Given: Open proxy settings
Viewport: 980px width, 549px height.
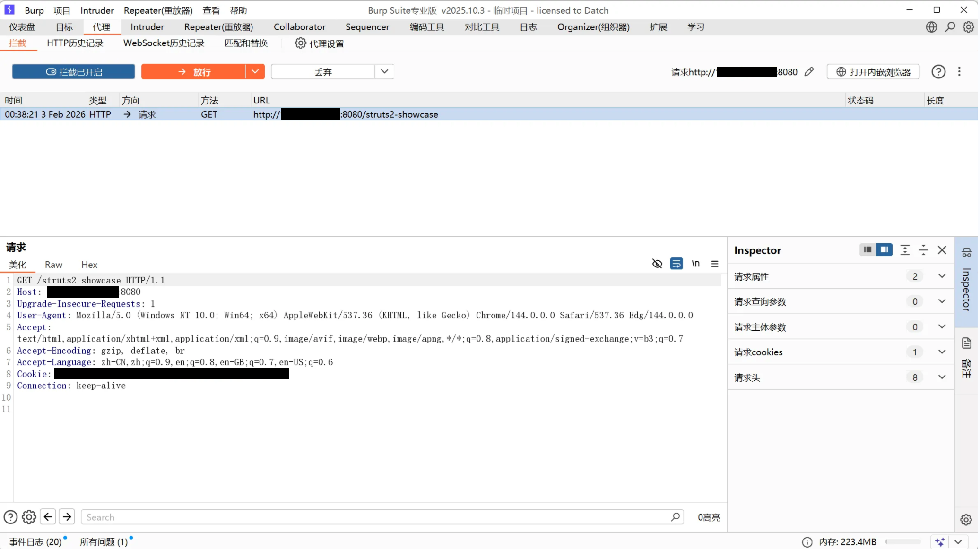Looking at the screenshot, I should pos(319,43).
